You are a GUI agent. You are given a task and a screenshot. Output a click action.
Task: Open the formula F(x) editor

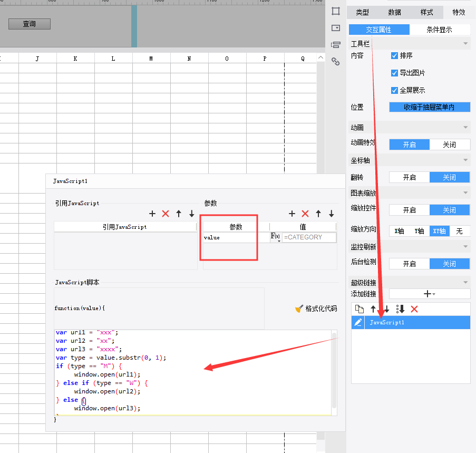tap(275, 237)
